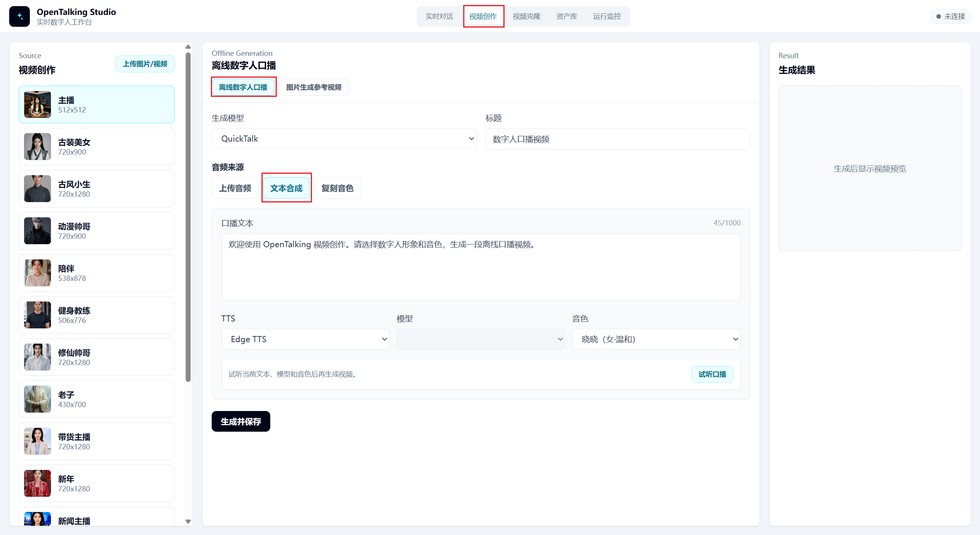Click the 45/1000 character counter
The width and height of the screenshot is (980, 535).
point(727,223)
